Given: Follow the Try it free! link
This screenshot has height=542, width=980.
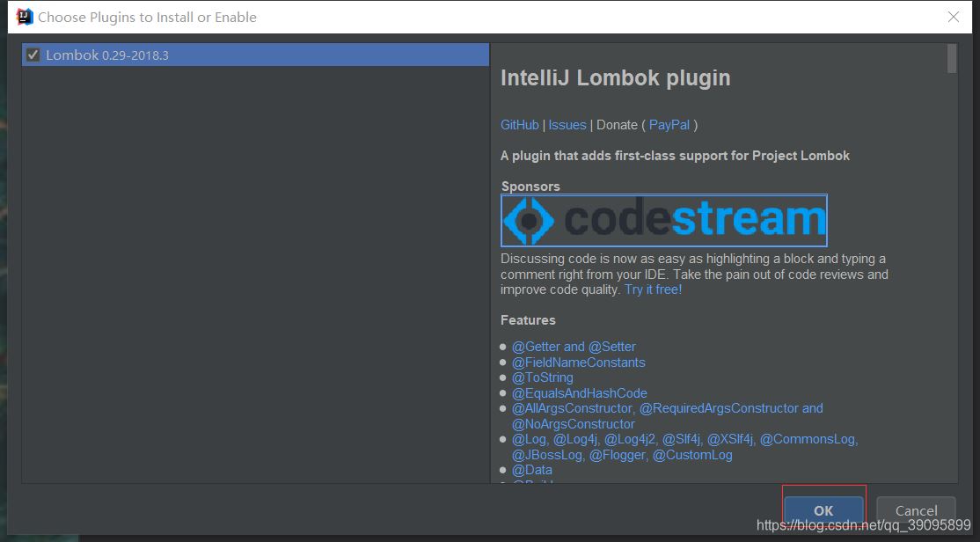Looking at the screenshot, I should [653, 289].
